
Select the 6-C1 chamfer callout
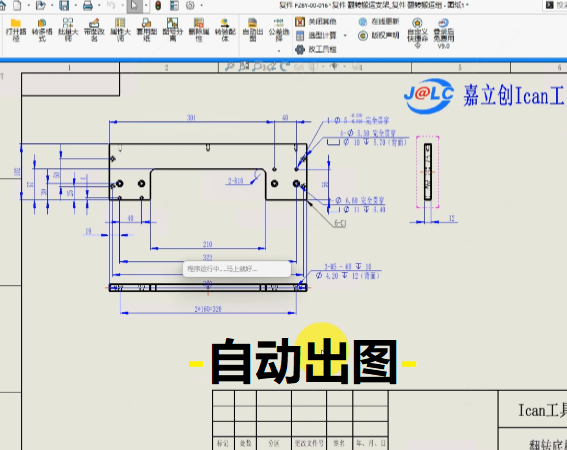(340, 223)
